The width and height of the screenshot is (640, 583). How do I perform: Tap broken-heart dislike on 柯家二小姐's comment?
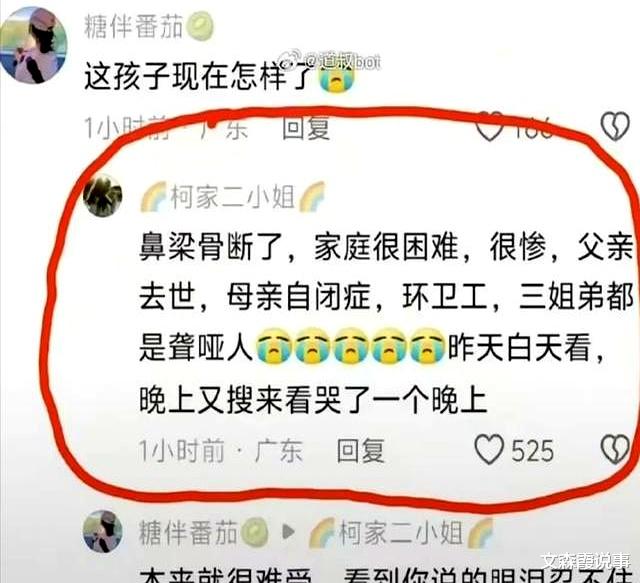(x=616, y=449)
